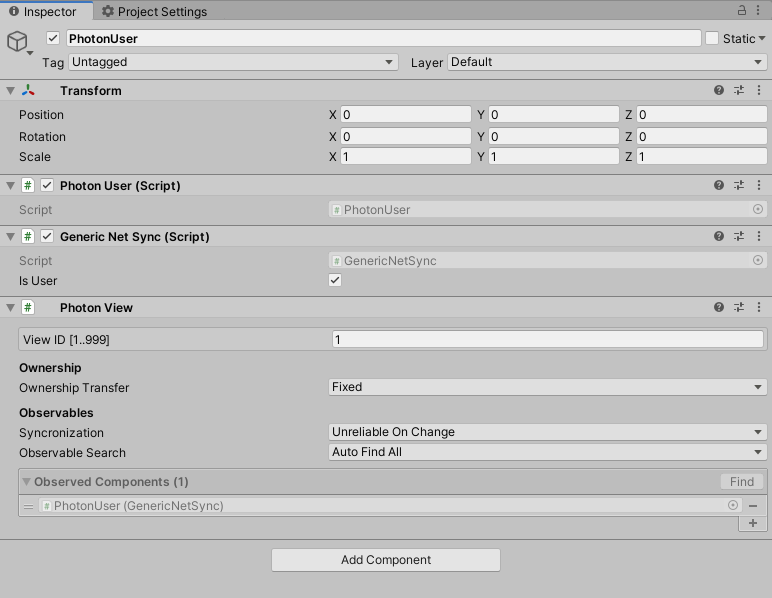Click object picker for GenericNetSync script field
This screenshot has height=598, width=772.
click(x=758, y=260)
